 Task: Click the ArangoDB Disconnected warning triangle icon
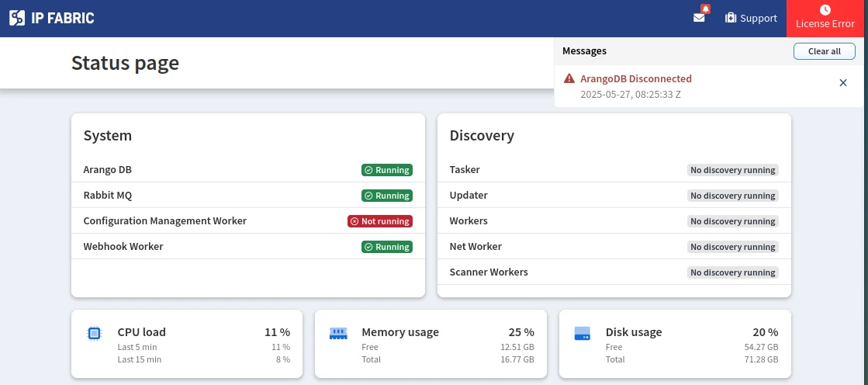[x=569, y=78]
